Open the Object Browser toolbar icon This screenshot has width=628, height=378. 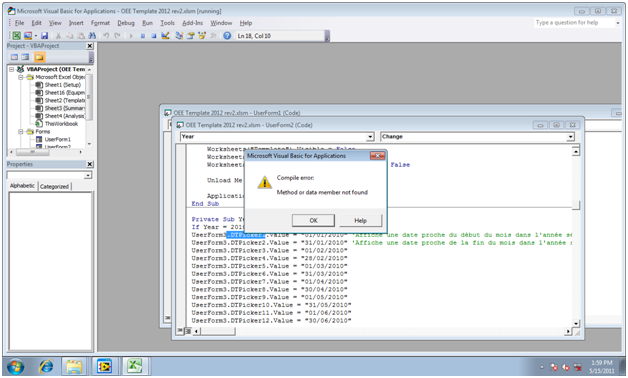point(202,36)
